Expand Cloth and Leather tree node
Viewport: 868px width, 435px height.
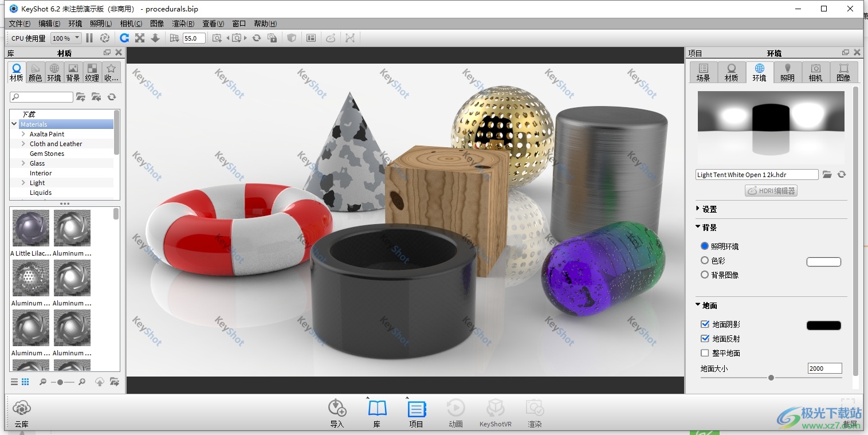[x=23, y=144]
